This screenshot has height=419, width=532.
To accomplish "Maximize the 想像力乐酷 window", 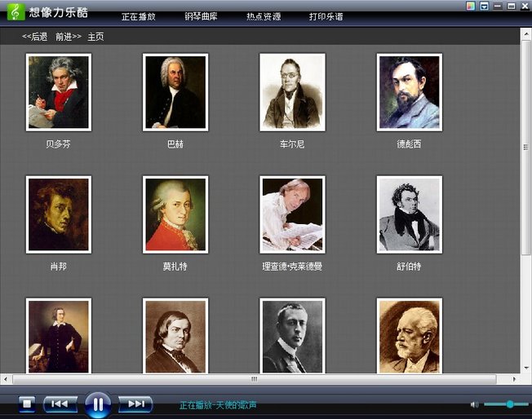I will pyautogui.click(x=512, y=6).
